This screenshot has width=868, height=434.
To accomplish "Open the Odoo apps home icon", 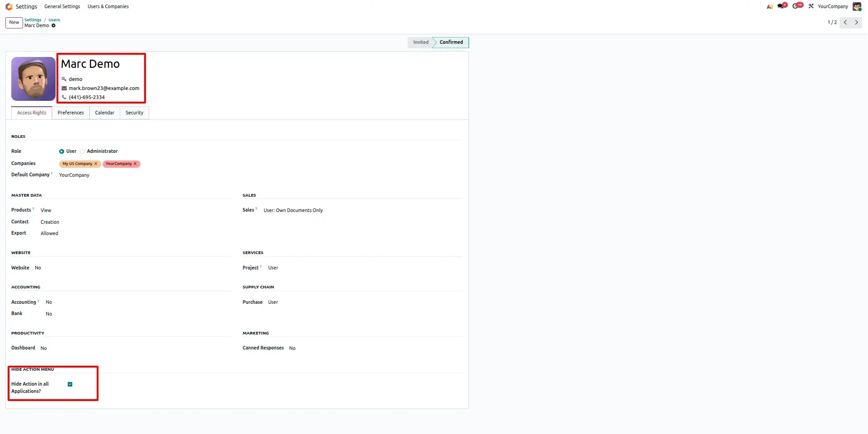I will click(x=9, y=6).
